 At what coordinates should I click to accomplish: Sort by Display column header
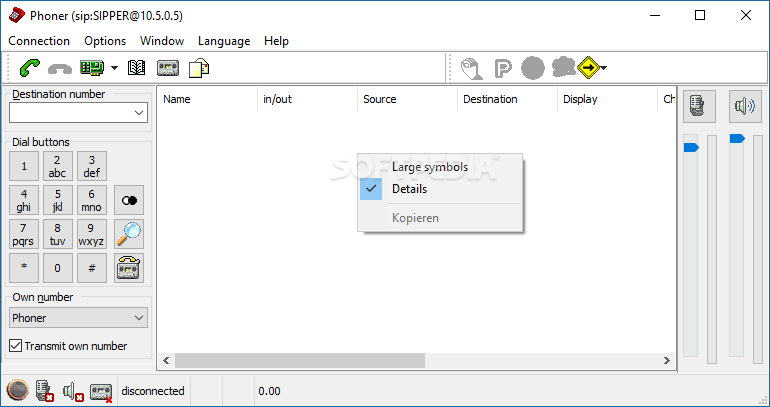pyautogui.click(x=607, y=99)
